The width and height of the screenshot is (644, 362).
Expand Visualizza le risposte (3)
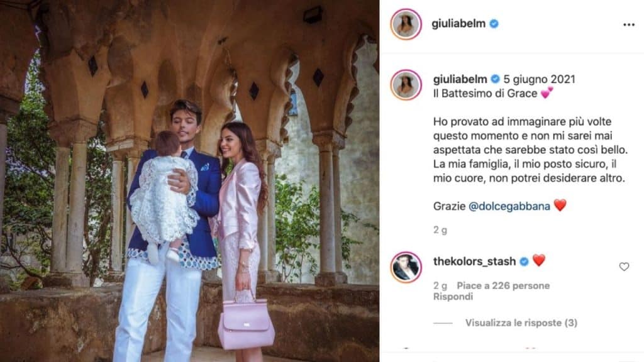tap(521, 323)
